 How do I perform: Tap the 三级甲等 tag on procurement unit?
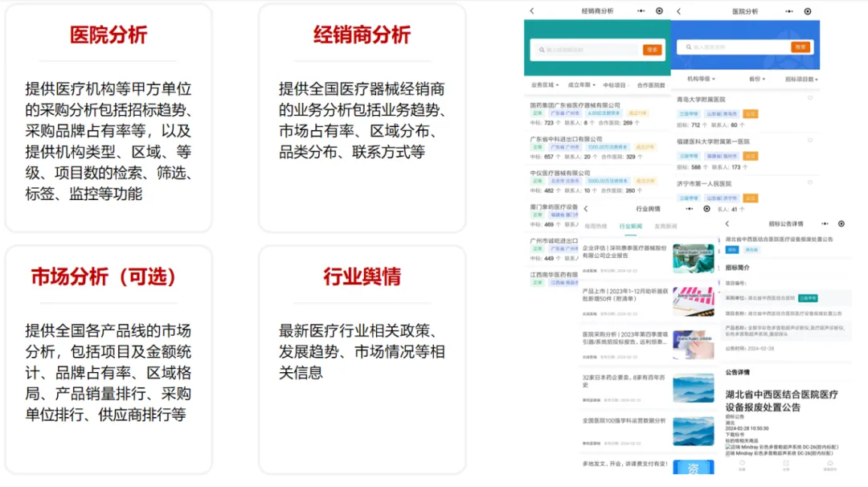coord(809,299)
